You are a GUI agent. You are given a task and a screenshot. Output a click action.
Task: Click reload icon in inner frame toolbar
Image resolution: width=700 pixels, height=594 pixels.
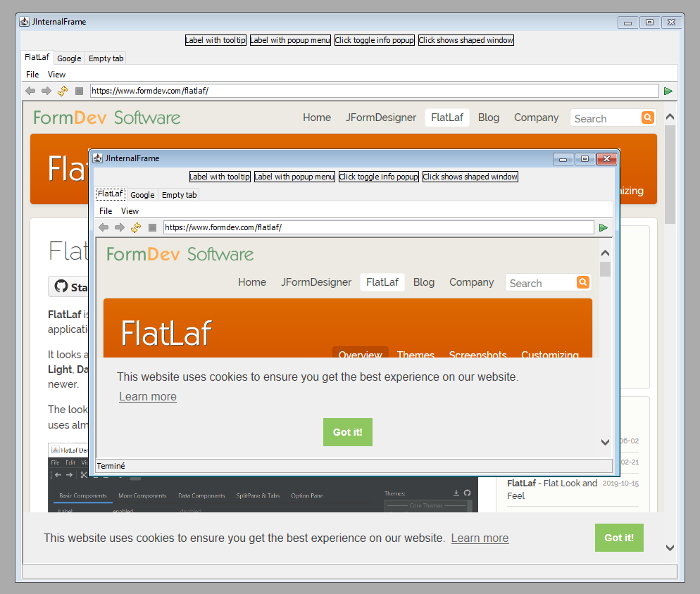(136, 227)
